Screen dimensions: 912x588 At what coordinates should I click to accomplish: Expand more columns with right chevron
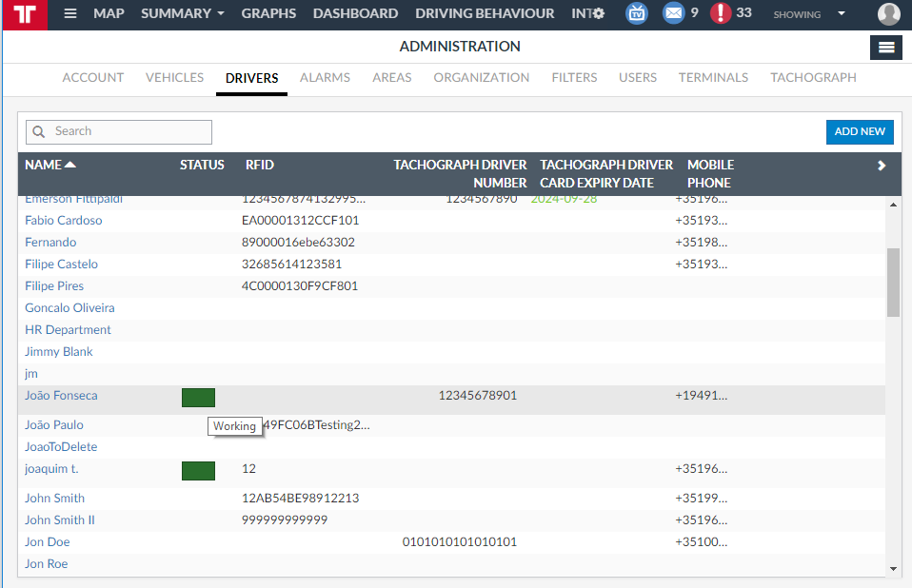click(x=882, y=166)
